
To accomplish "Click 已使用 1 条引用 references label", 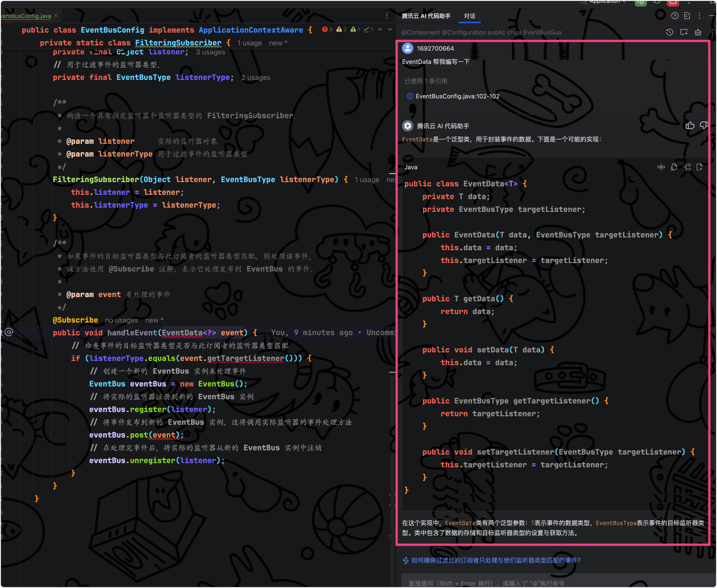I will (x=426, y=81).
